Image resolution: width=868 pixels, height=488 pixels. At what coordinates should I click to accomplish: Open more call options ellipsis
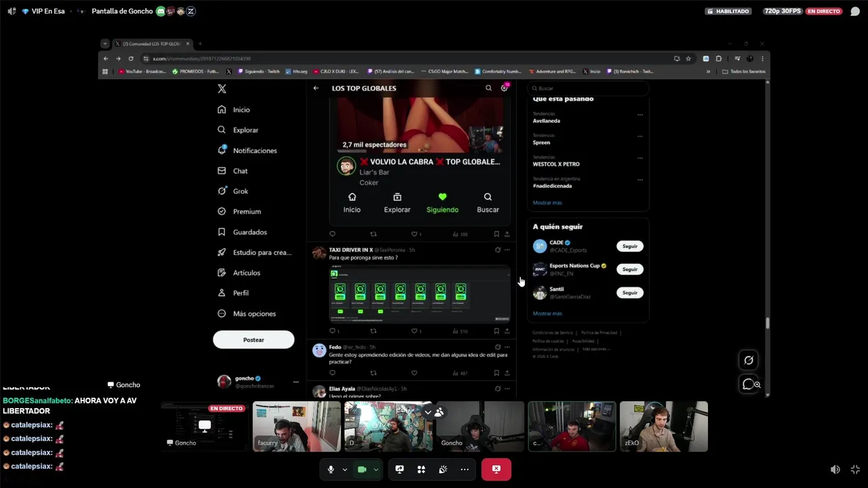click(465, 469)
